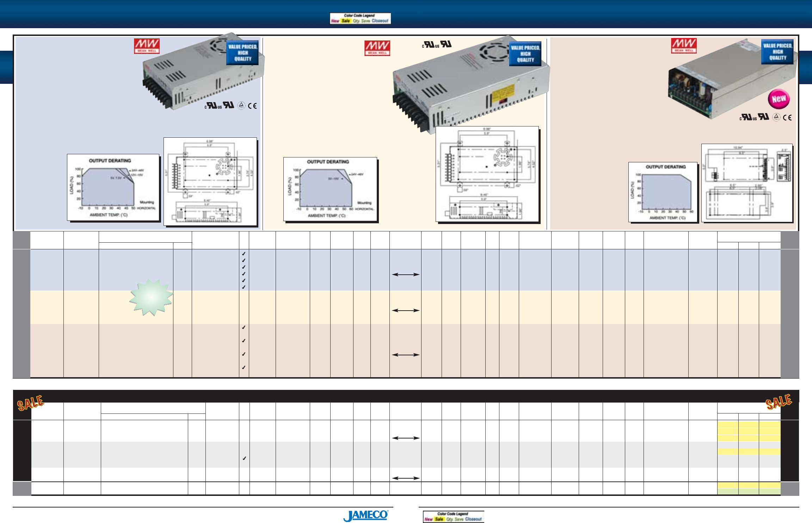The height and width of the screenshot is (523, 812).
Task: Click the double-headed arrow in the blue table rows
Action: point(405,274)
